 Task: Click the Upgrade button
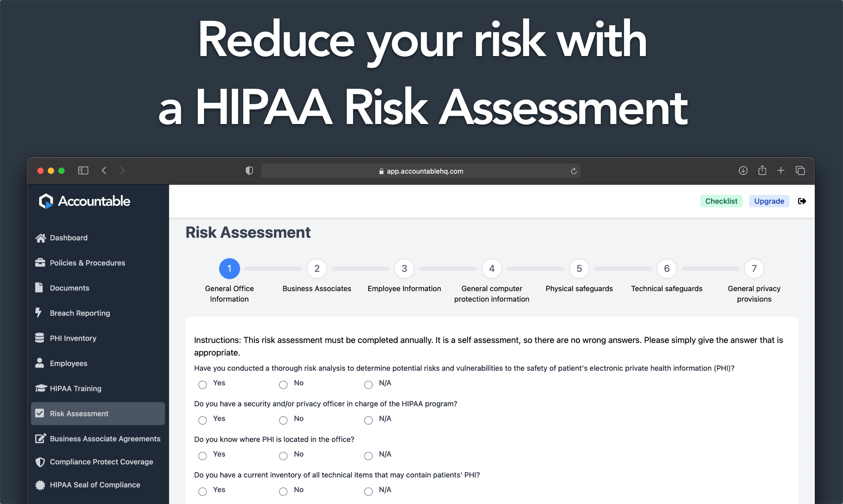[x=769, y=201]
